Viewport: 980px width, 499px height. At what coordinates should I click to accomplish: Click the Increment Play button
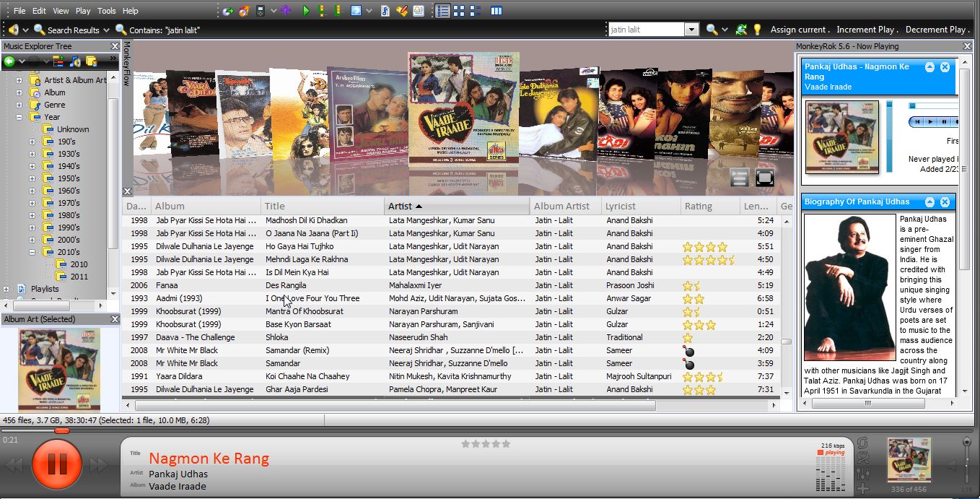tap(867, 30)
